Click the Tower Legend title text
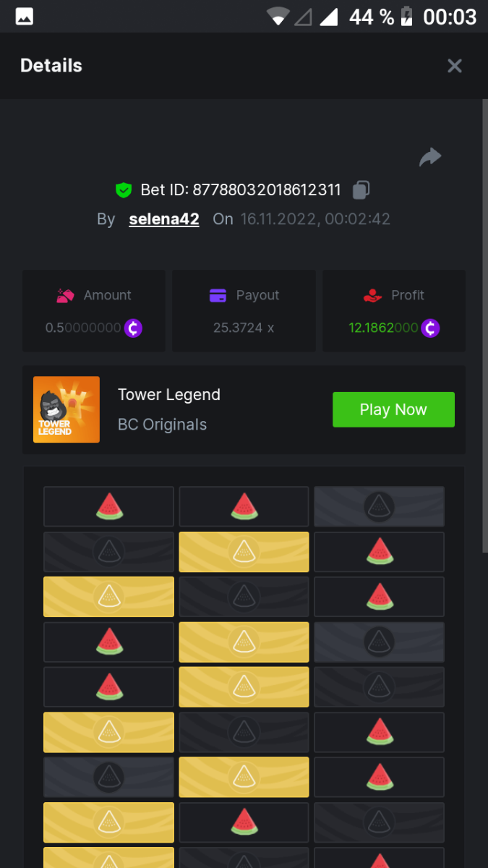 tap(169, 395)
